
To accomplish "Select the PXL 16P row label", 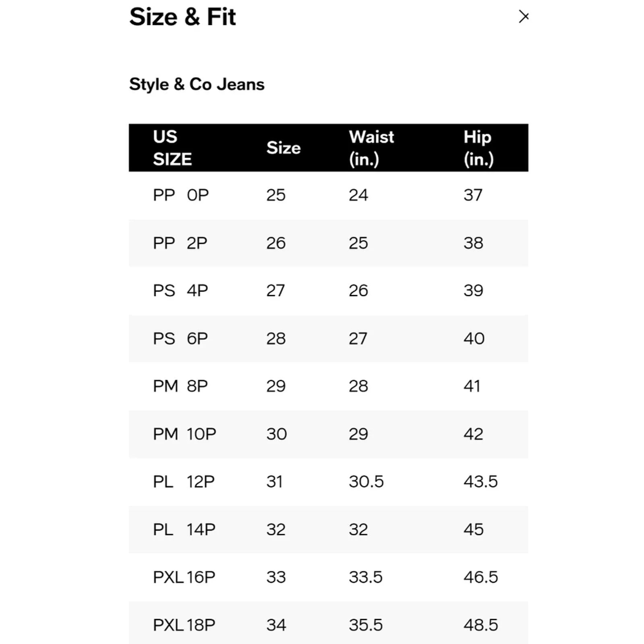I will tap(184, 577).
